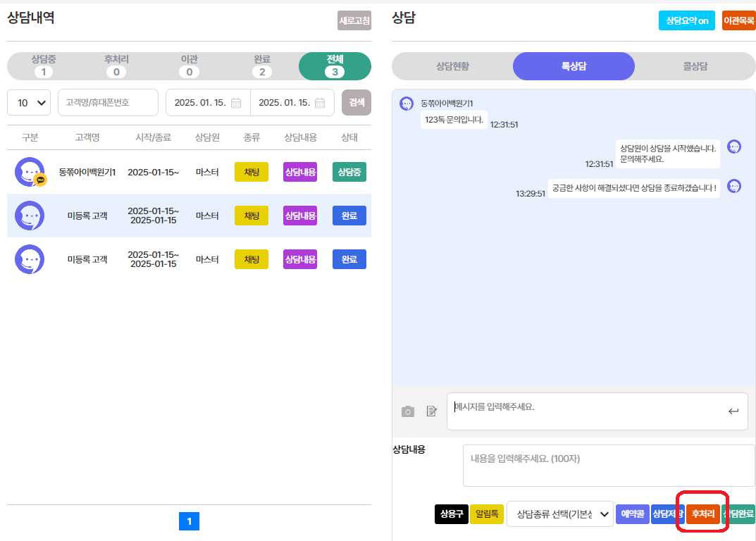Open end date calendar picker icon
The height and width of the screenshot is (541, 756).
[x=320, y=103]
